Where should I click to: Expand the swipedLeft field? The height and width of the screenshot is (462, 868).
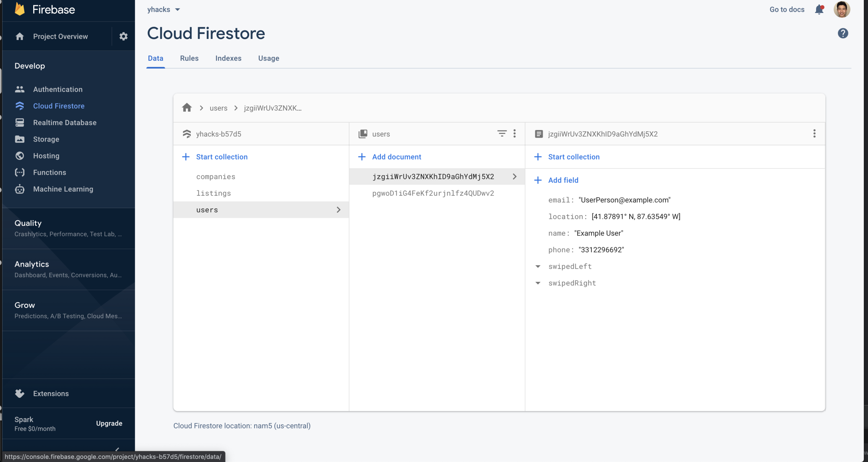(x=538, y=267)
